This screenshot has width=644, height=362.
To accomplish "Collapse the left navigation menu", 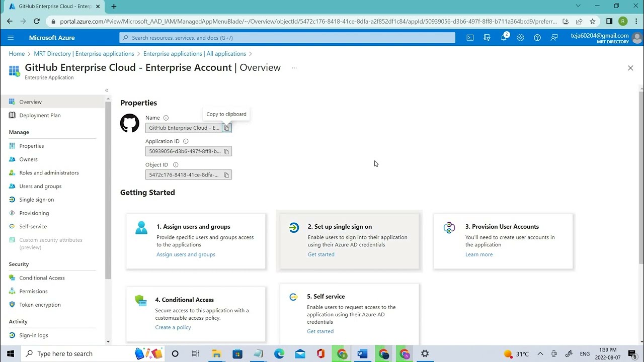I will (x=107, y=90).
